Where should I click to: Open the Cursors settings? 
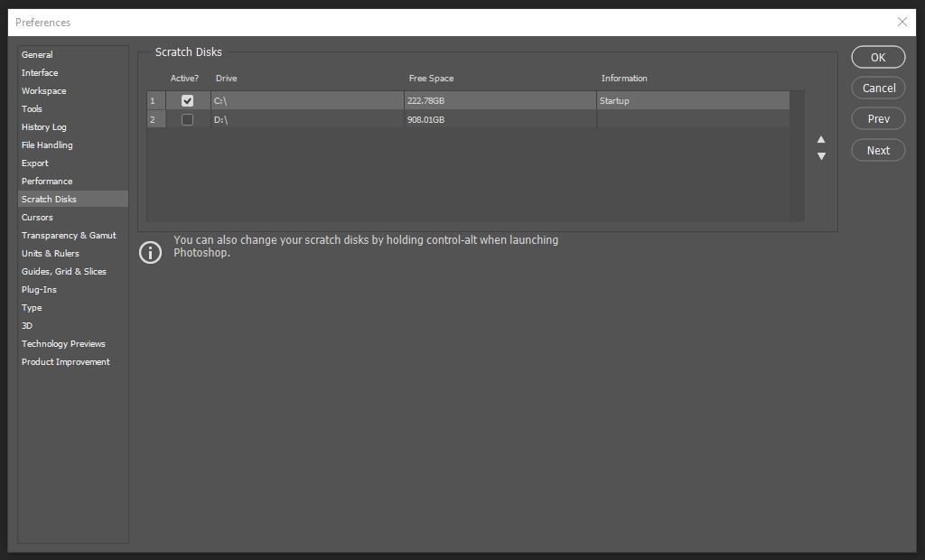(x=37, y=217)
